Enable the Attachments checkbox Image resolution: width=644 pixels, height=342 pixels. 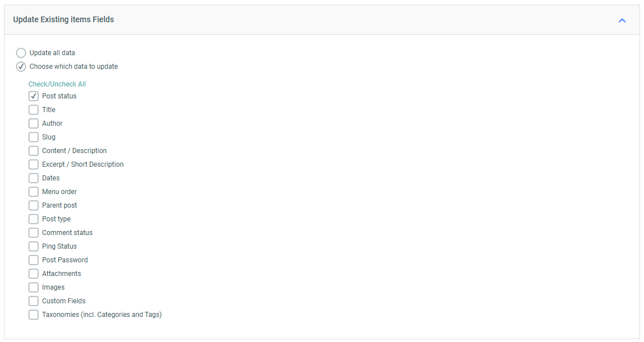[x=34, y=274]
